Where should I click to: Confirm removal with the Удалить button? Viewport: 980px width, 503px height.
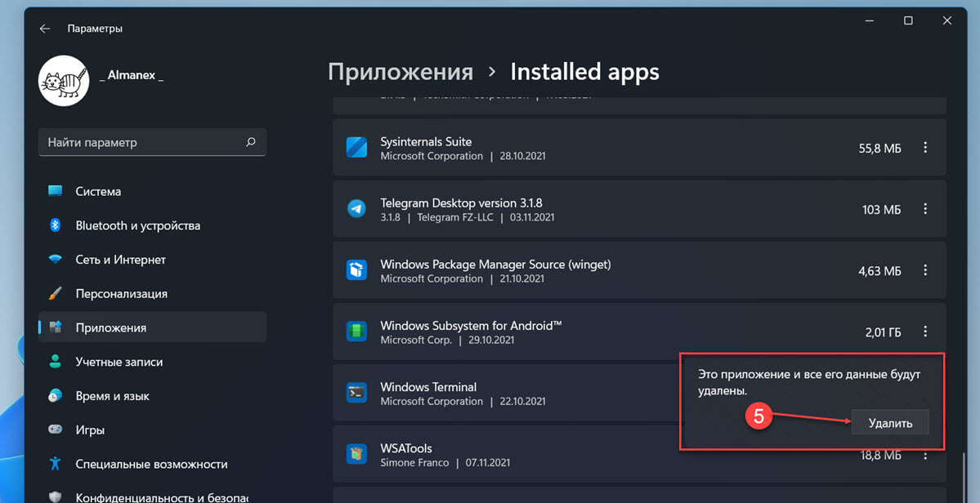click(890, 423)
